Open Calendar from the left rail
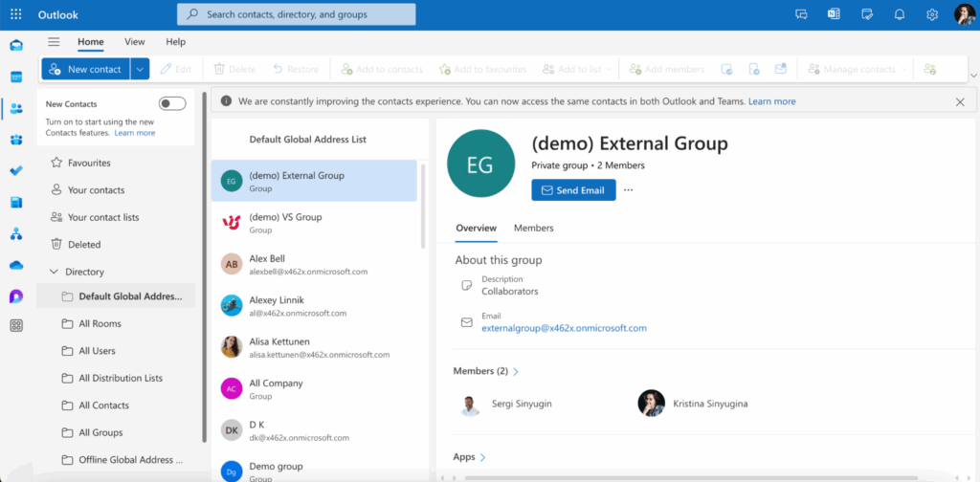This screenshot has width=980, height=482. point(16,77)
